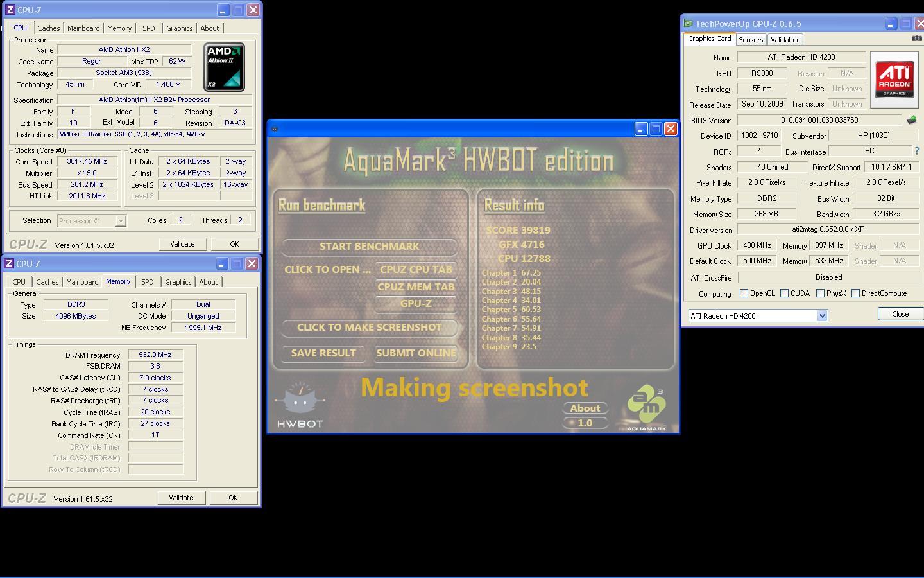924x578 pixels.
Task: Click the Specification field AMD Athlon II X2 B24
Action: coord(154,100)
